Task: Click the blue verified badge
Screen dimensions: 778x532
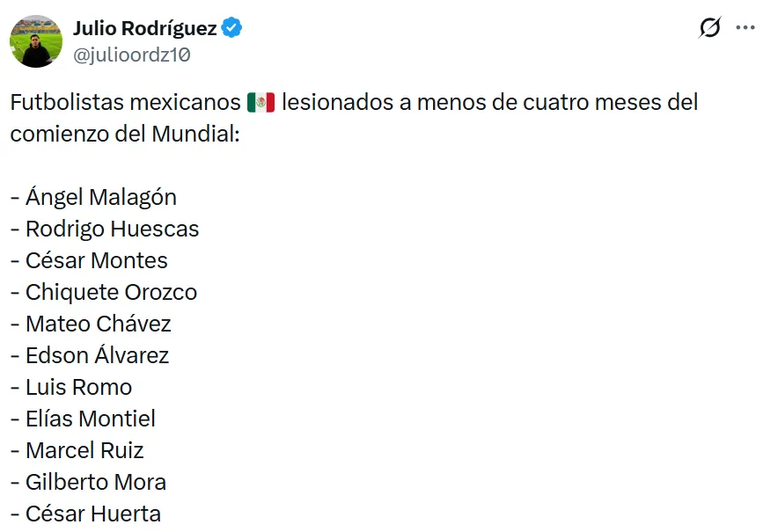Action: click(231, 28)
